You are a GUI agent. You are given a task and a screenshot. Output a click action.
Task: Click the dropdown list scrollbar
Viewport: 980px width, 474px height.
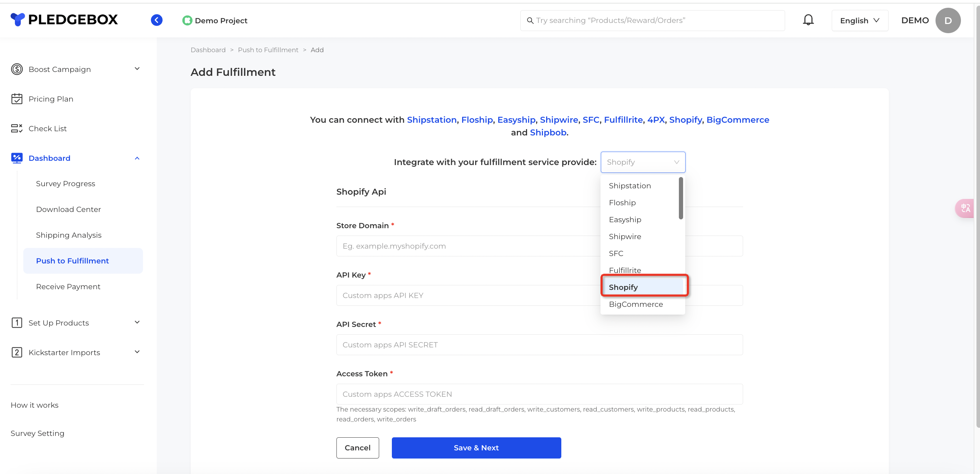(x=681, y=199)
